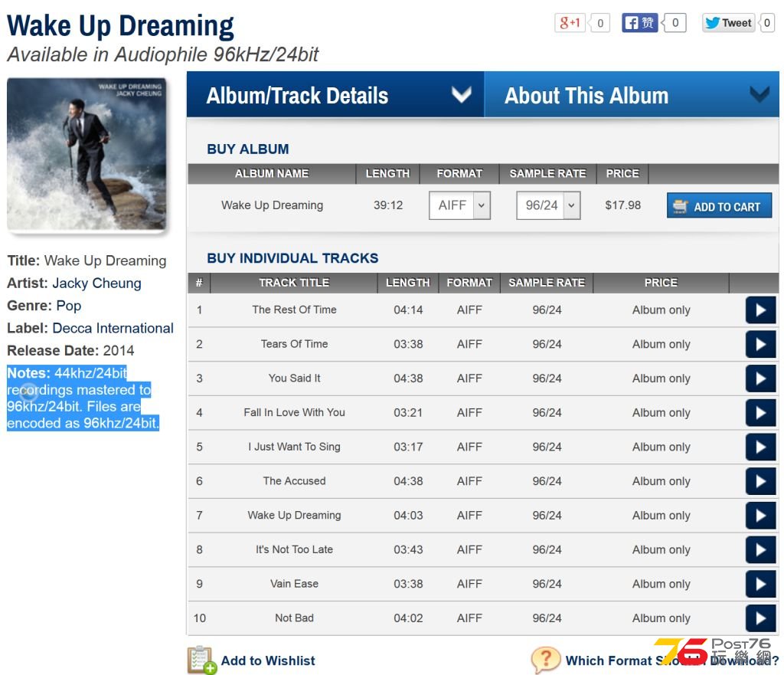The height and width of the screenshot is (675, 784).
Task: Click the album length 39:12
Action: coord(388,205)
